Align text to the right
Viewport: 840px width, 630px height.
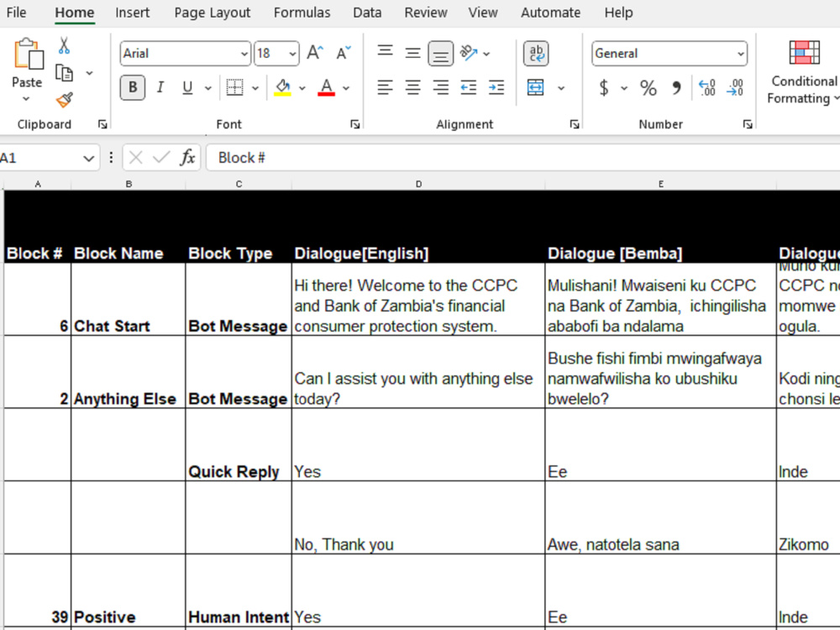pyautogui.click(x=440, y=87)
